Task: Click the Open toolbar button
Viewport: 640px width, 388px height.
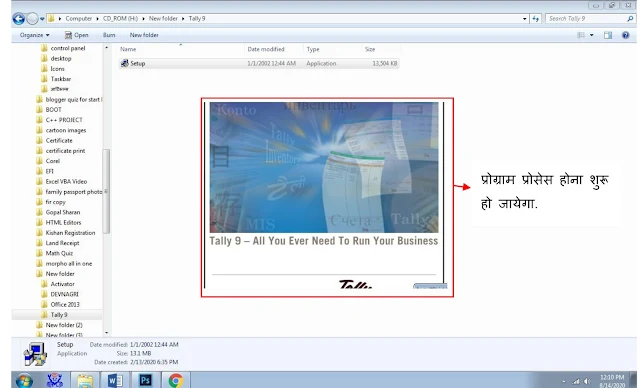Action: click(x=77, y=35)
